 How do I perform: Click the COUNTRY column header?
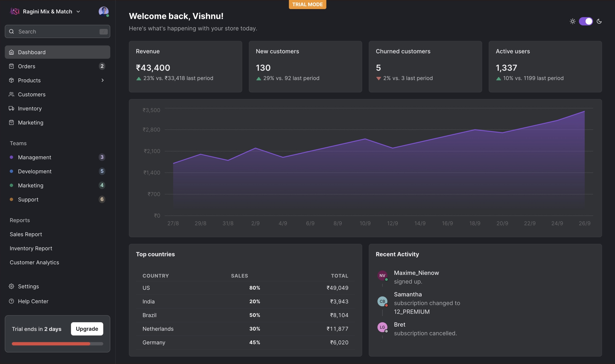156,276
